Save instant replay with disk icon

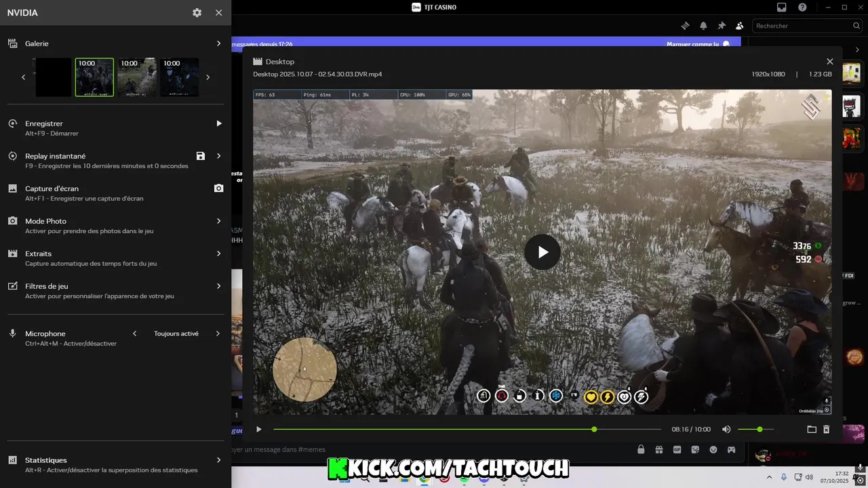(200, 156)
